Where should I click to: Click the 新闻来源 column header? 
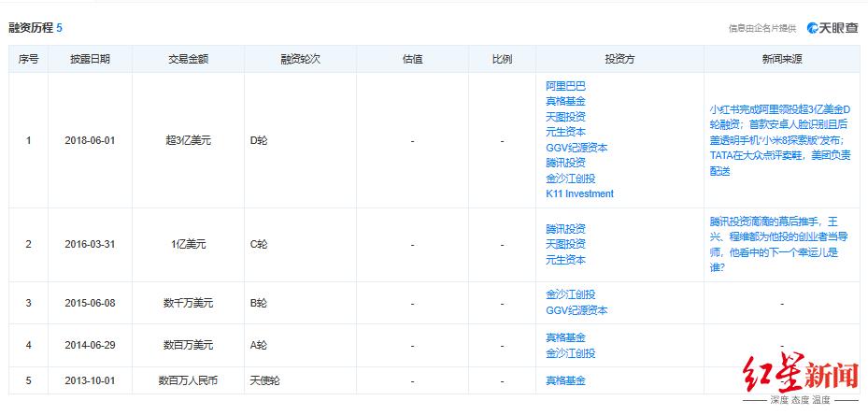(782, 59)
